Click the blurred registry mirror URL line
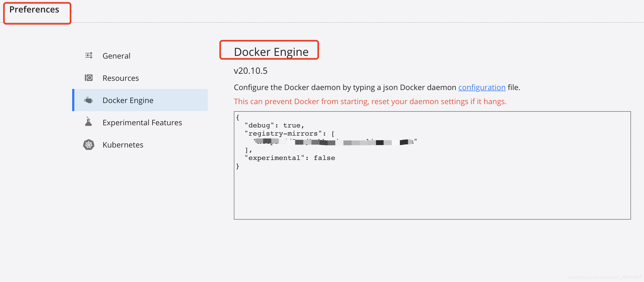Viewport: 644px width, 282px height. pyautogui.click(x=335, y=142)
